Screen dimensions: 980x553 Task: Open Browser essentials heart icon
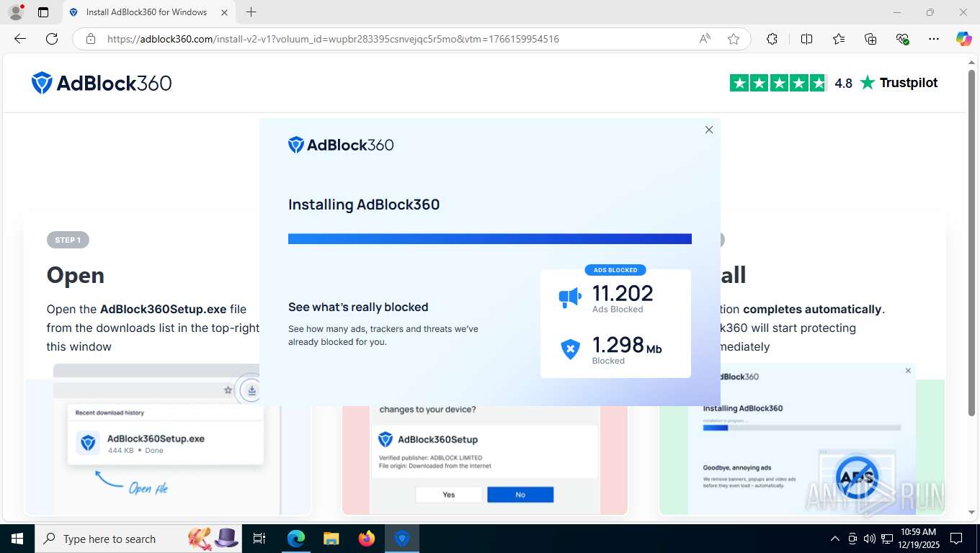pos(902,39)
